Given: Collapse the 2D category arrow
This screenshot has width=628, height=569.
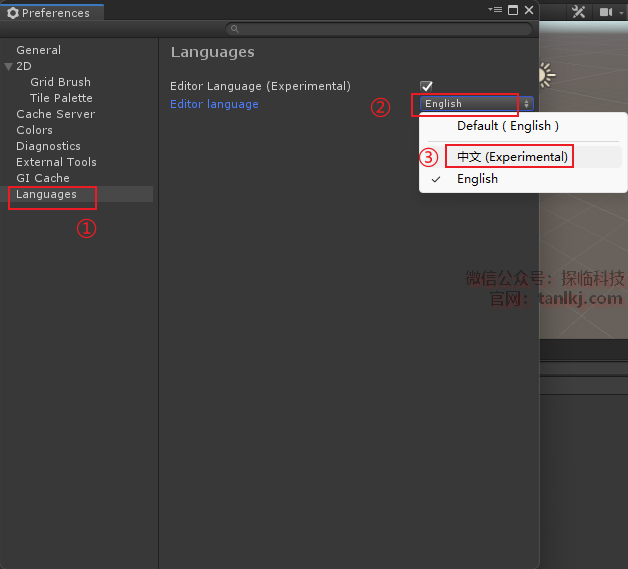Looking at the screenshot, I should (8, 66).
